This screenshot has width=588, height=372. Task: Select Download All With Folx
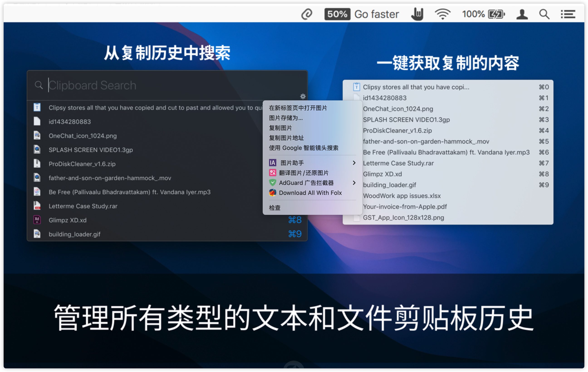click(310, 193)
